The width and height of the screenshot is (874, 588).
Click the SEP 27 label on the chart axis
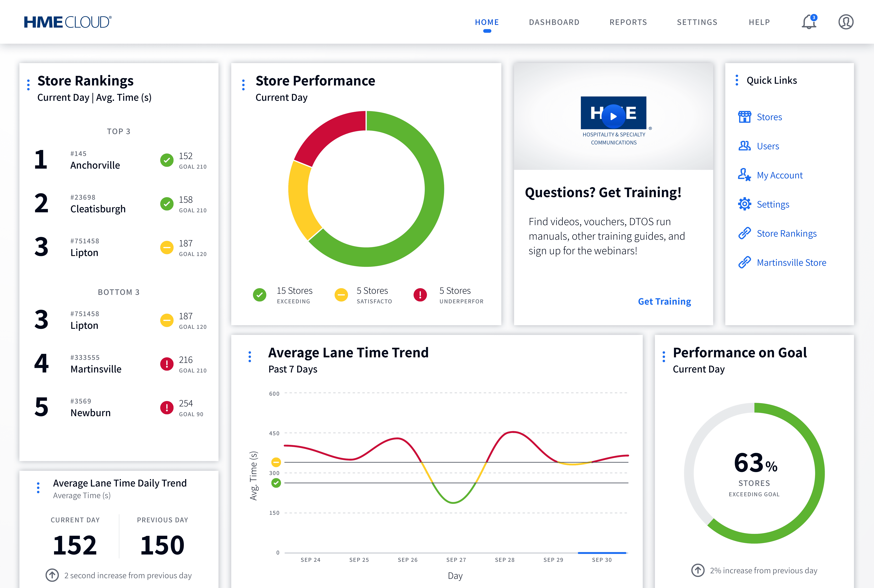tap(456, 560)
